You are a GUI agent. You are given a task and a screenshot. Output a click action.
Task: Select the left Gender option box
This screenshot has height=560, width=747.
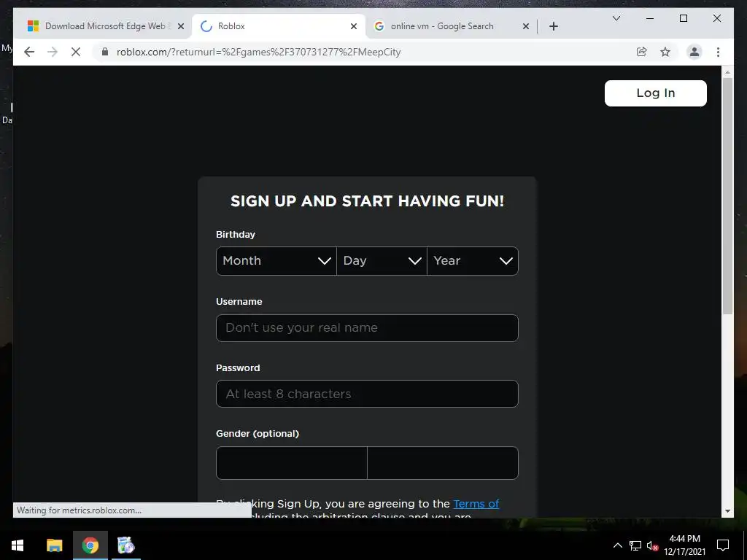point(292,463)
